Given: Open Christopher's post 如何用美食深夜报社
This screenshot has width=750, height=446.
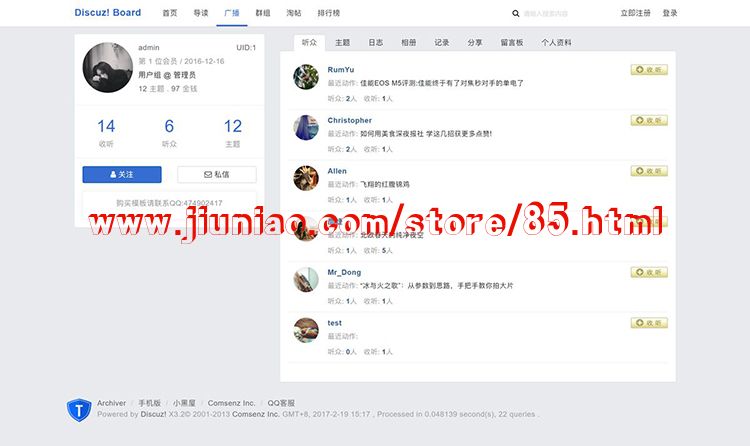Looking at the screenshot, I should (x=426, y=134).
